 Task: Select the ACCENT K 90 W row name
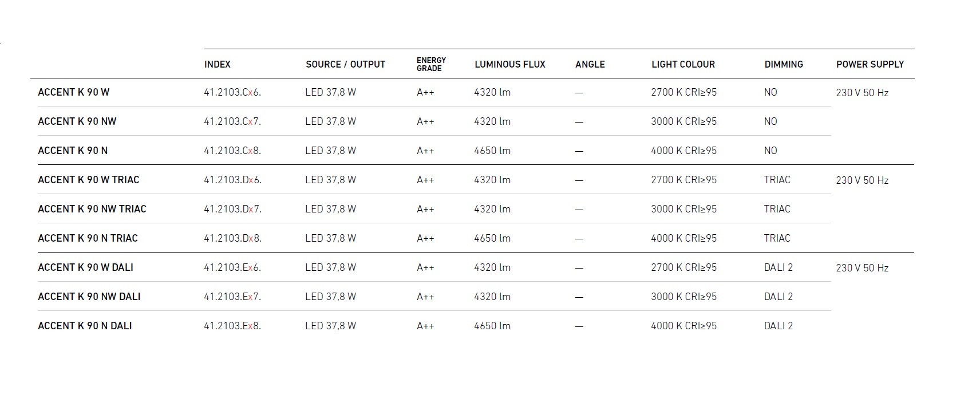click(x=73, y=92)
